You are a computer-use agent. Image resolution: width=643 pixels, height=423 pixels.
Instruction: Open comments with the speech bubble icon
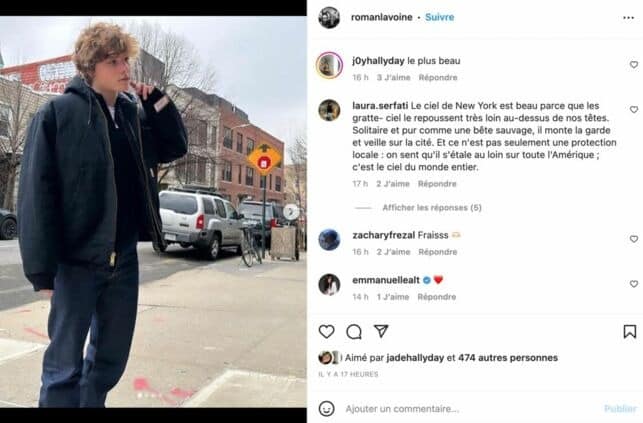click(354, 331)
